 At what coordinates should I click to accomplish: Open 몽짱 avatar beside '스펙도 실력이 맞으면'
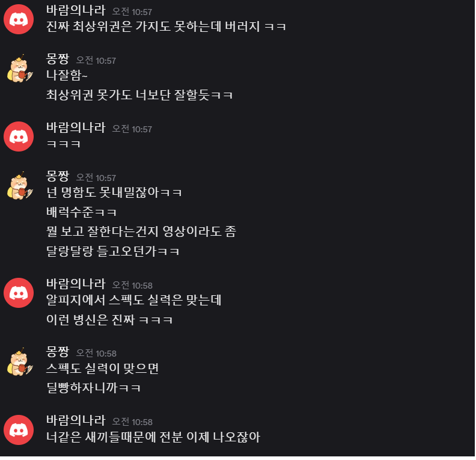click(x=20, y=361)
